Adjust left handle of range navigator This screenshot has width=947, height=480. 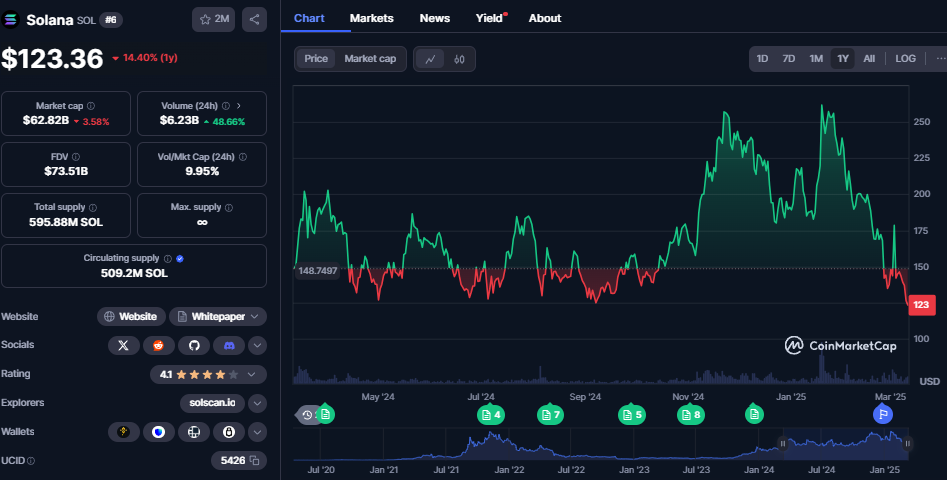pos(783,444)
